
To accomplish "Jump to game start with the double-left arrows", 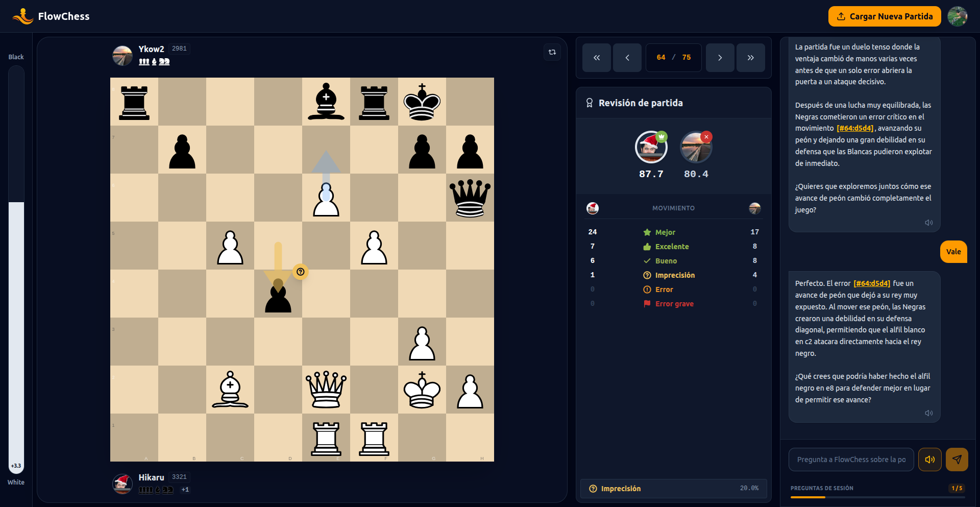I will click(596, 57).
